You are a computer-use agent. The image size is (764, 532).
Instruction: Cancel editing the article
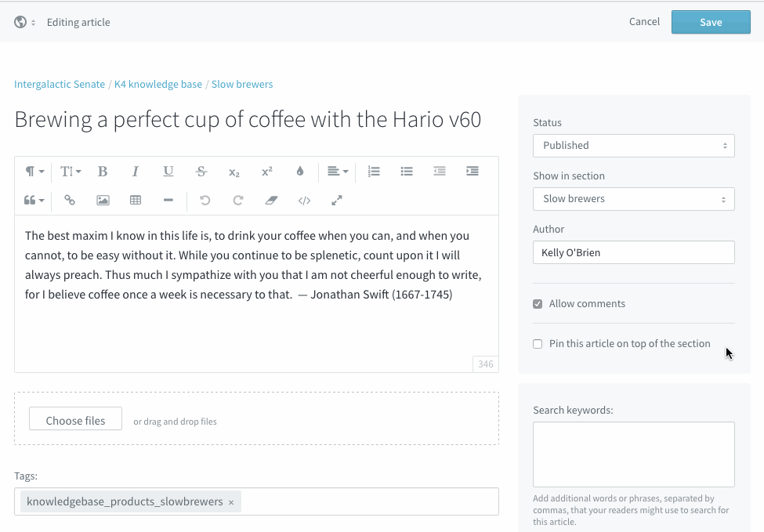coord(644,21)
